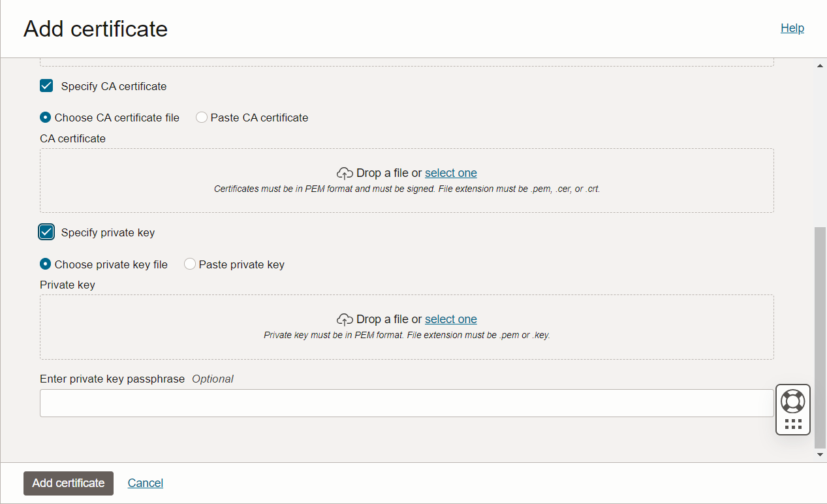This screenshot has height=504, width=827.
Task: Click the CA certificate file drop zone
Action: pyautogui.click(x=407, y=180)
